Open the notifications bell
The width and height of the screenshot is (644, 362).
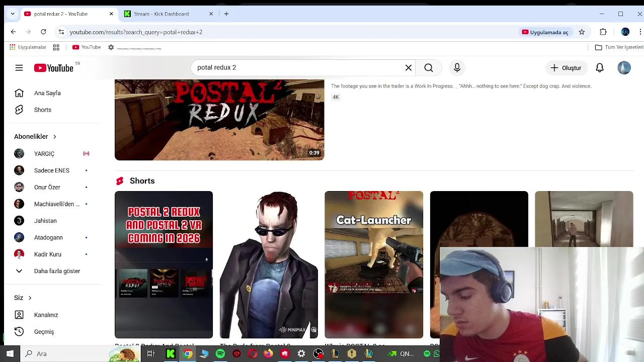point(600,68)
